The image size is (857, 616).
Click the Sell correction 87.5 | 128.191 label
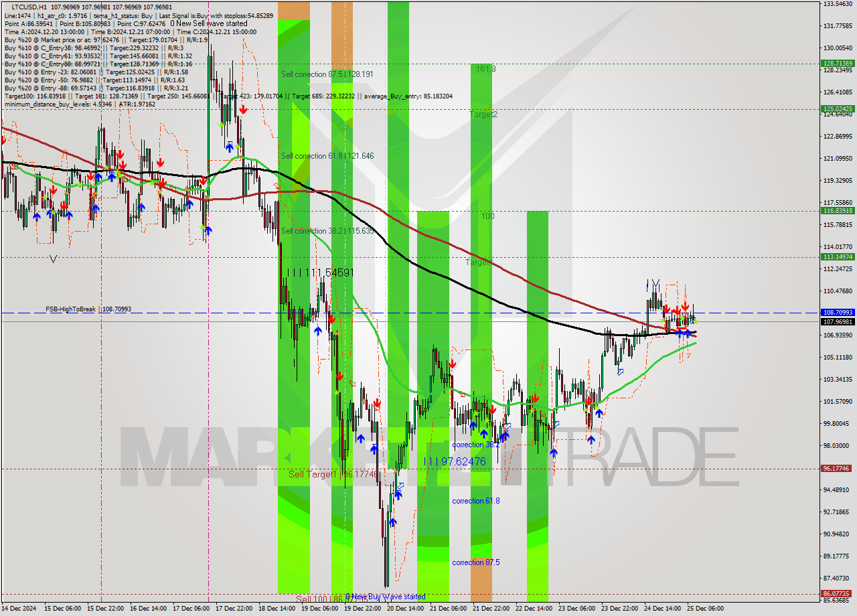point(327,74)
